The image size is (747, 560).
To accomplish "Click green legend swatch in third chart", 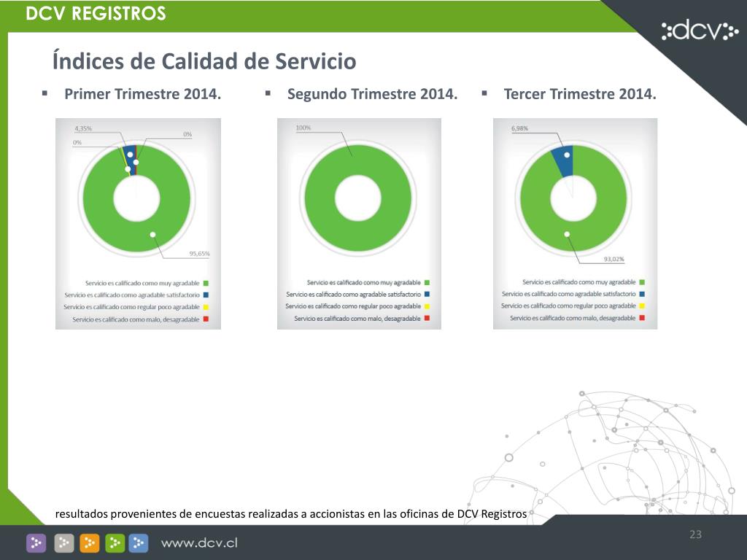I will tap(642, 282).
